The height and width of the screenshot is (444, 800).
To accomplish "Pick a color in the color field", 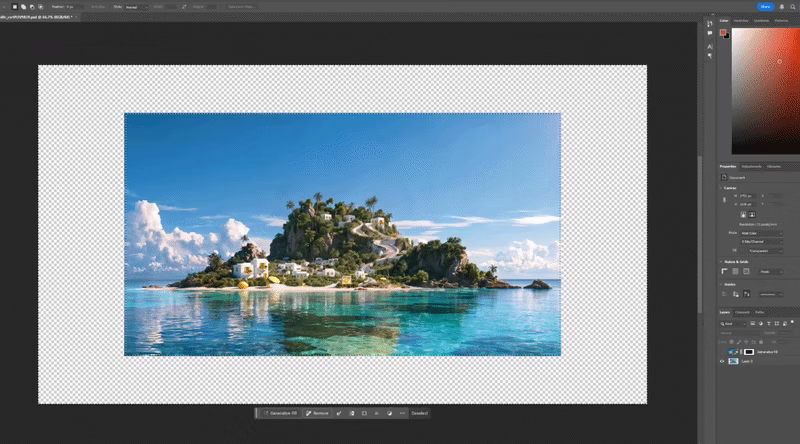I will click(x=765, y=91).
